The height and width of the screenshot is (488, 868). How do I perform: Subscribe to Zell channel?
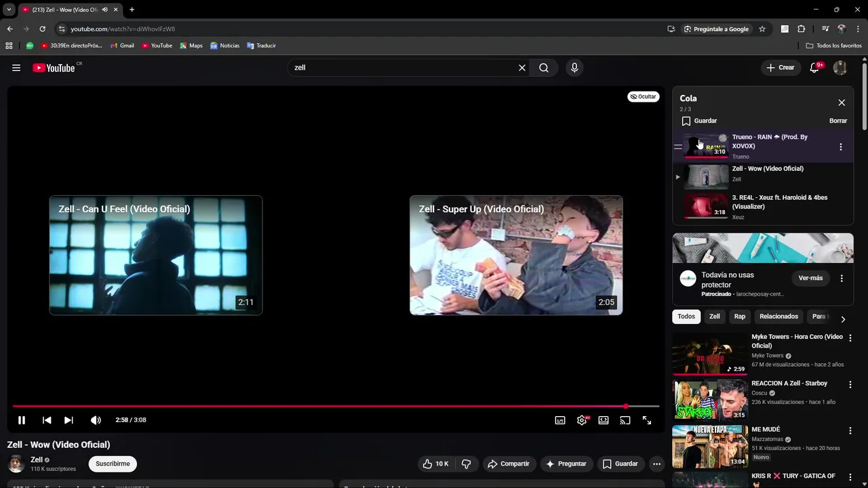pos(113,464)
